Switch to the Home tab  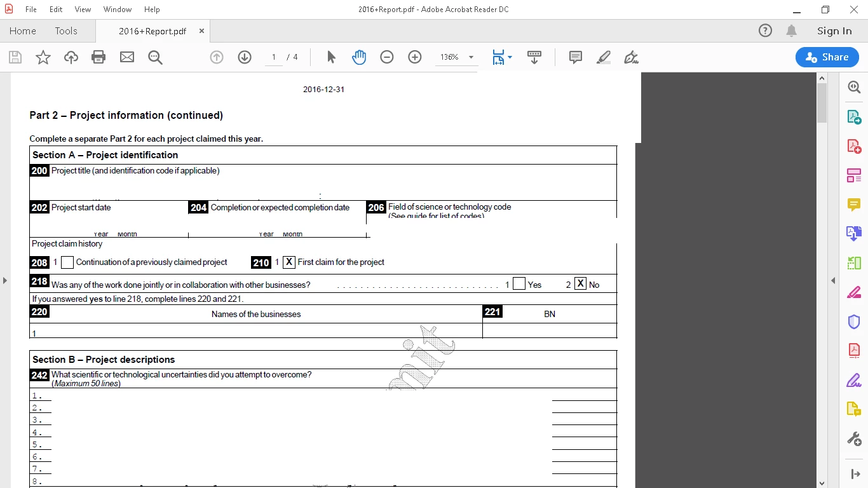(23, 30)
